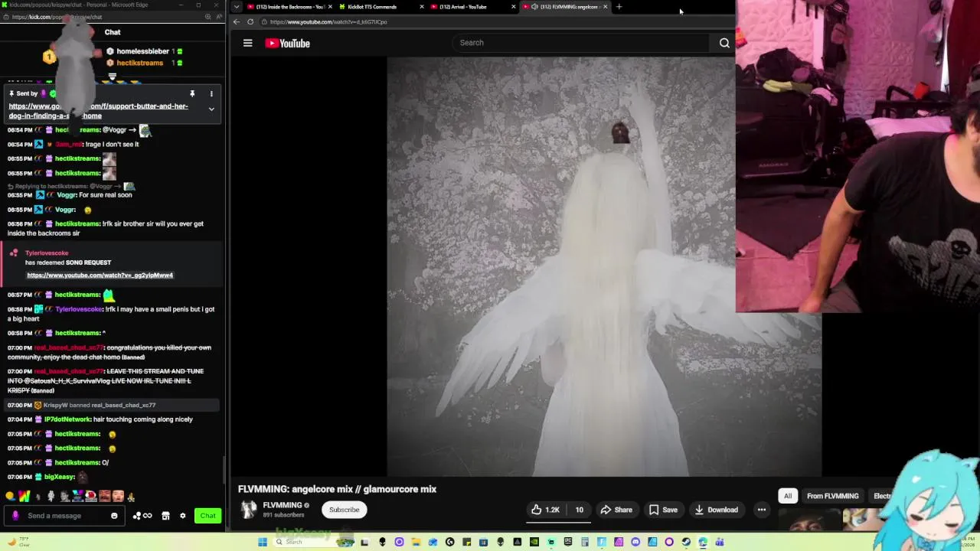Open the chat settings gear
The image size is (980, 551).
(182, 516)
